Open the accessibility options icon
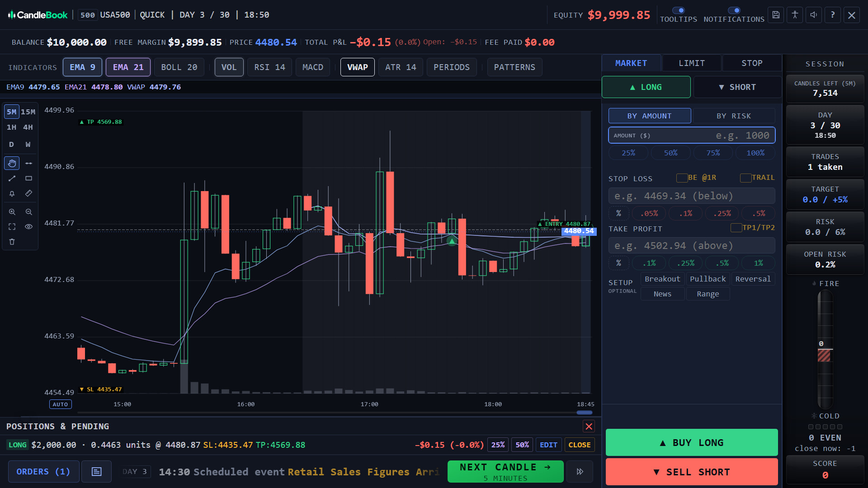The width and height of the screenshot is (868, 488). point(795,15)
